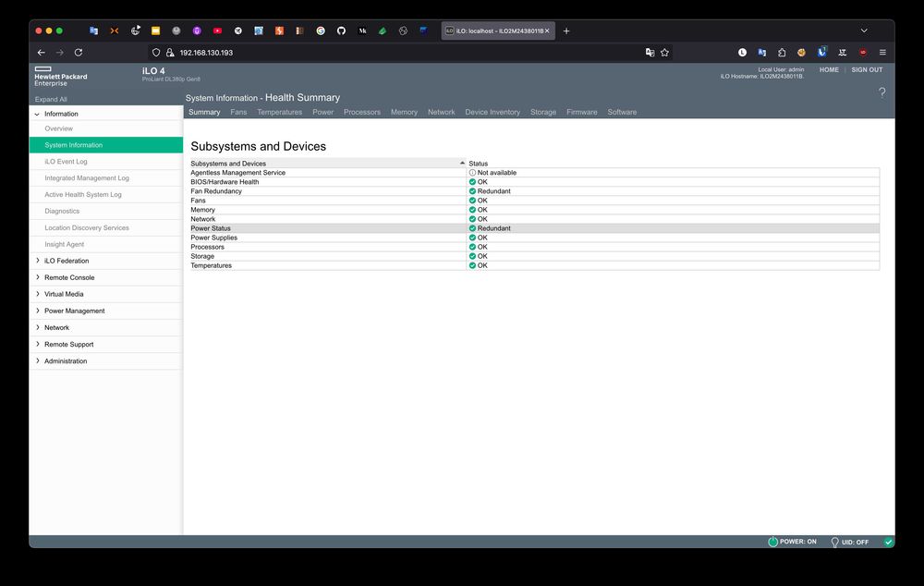
Task: Open Location Discovery Services
Action: (x=87, y=227)
